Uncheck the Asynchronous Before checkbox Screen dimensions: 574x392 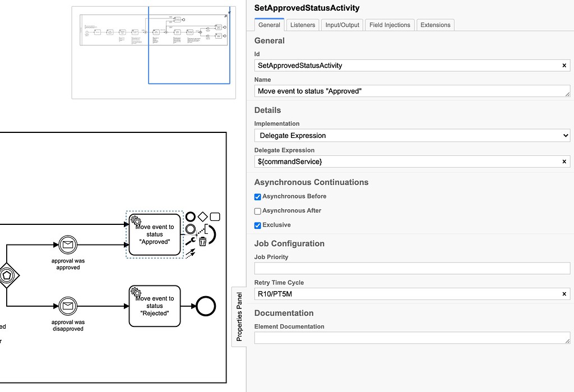[257, 196]
